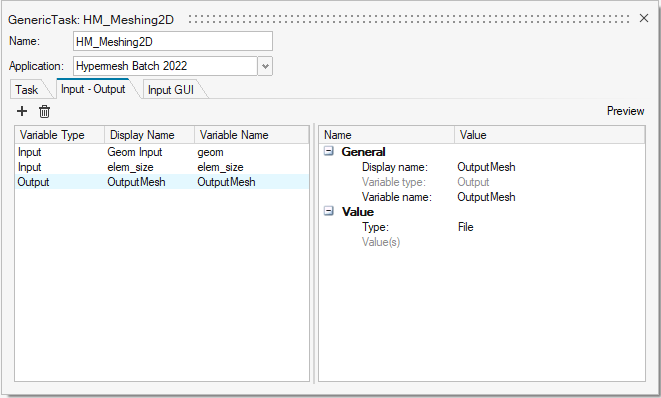Select the elem_size display name cell
This screenshot has height=398, width=661.
tap(130, 167)
